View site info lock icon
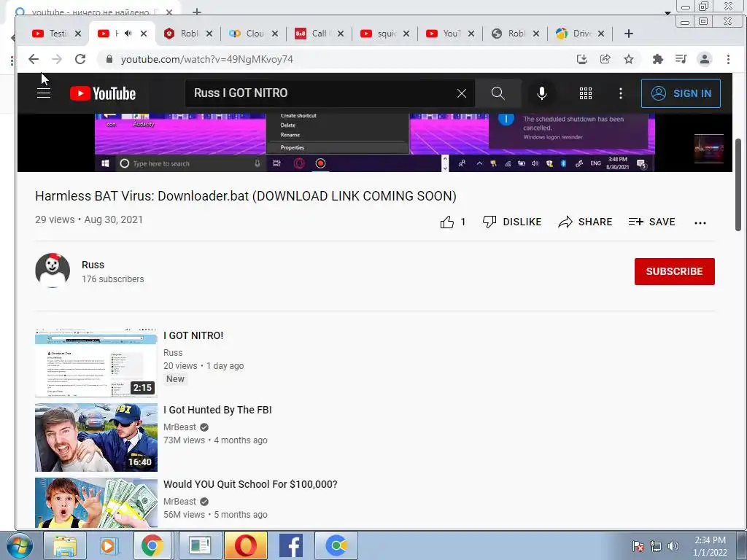Image resolution: width=747 pixels, height=560 pixels. pyautogui.click(x=109, y=59)
